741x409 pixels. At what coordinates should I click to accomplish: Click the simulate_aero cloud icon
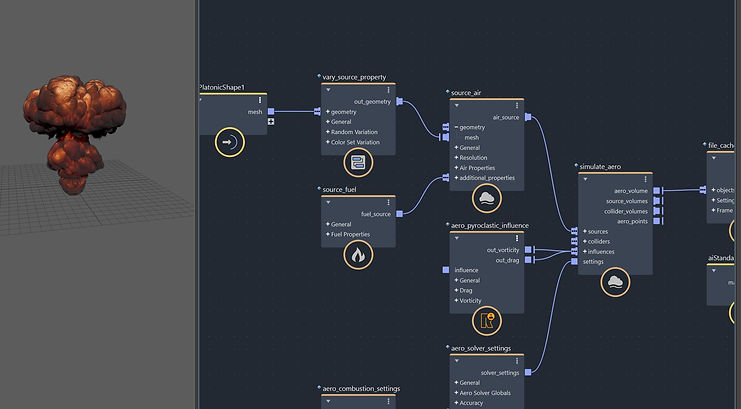[615, 282]
